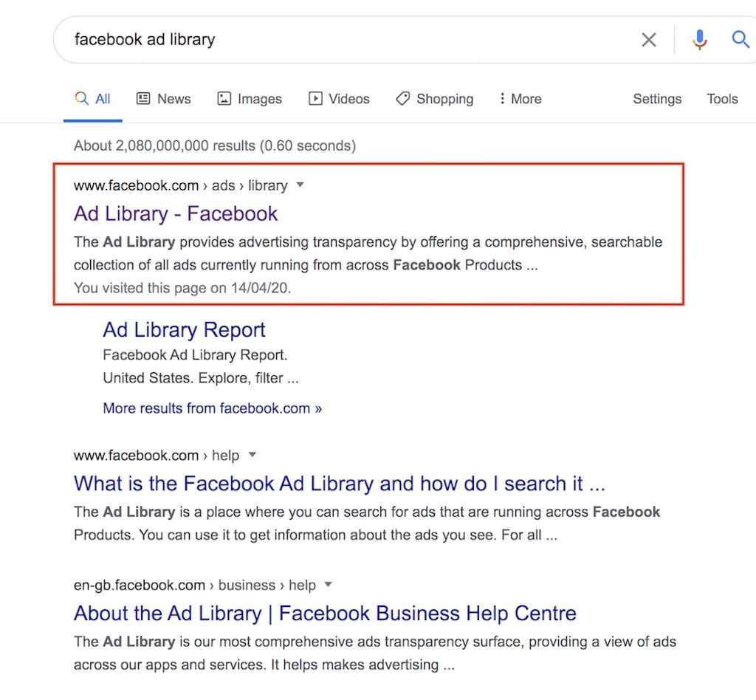Open the Ad Library - Facebook result

[x=175, y=213]
